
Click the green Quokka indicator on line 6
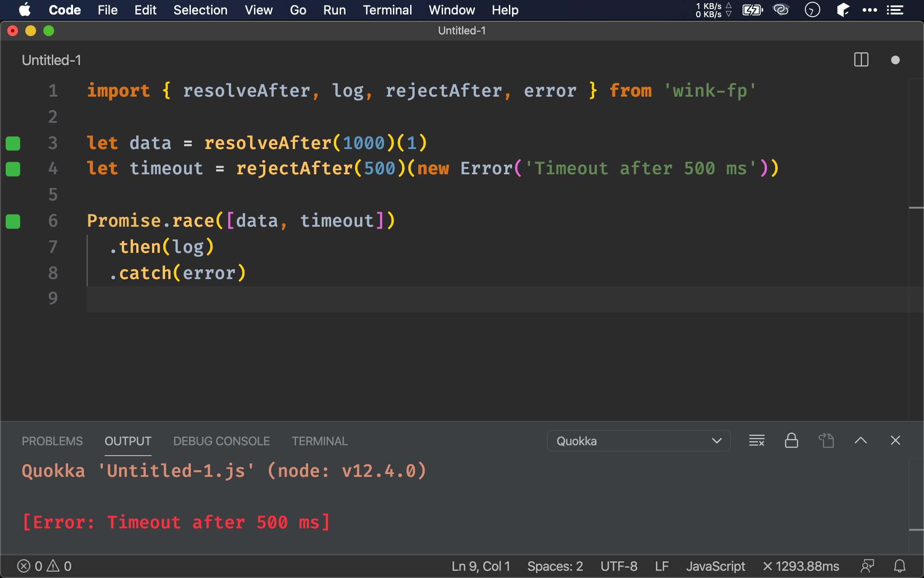13,221
